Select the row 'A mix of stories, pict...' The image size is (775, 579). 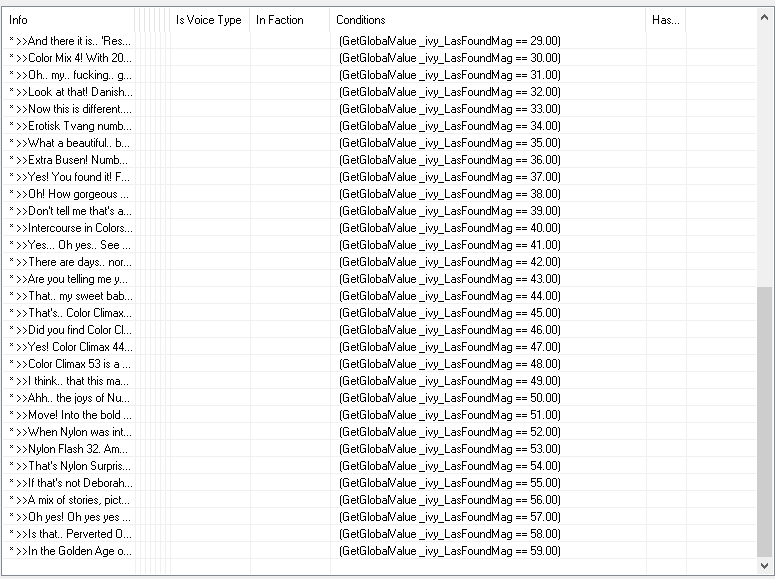pos(379,500)
